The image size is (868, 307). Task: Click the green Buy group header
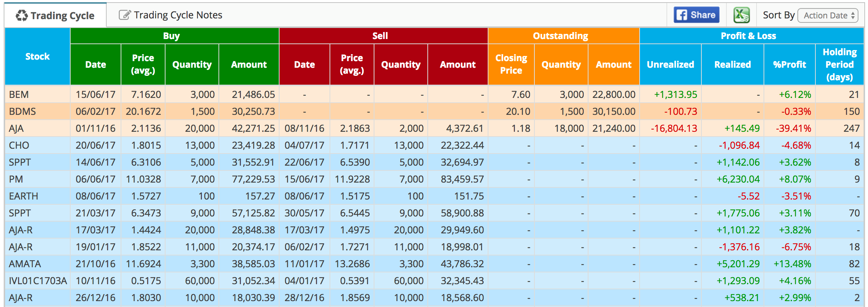tap(174, 36)
